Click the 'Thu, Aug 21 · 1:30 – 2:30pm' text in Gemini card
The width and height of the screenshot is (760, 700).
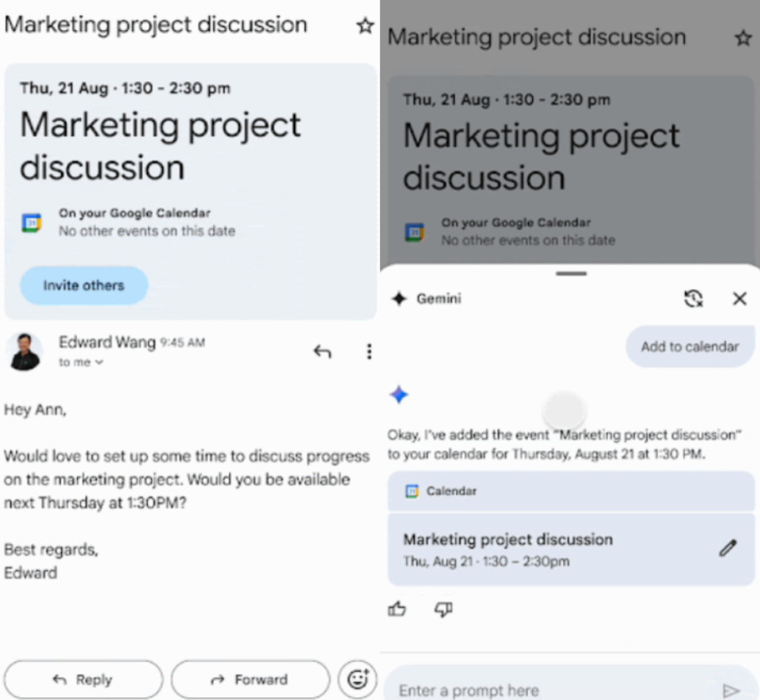486,561
